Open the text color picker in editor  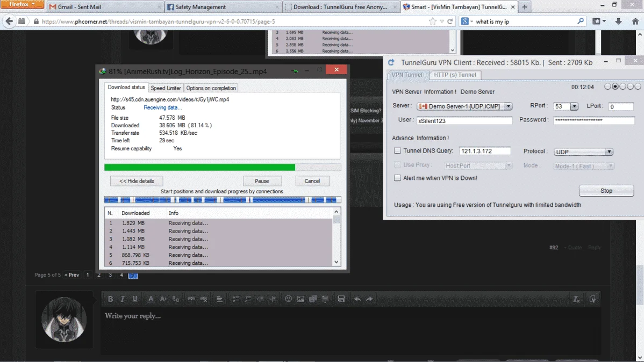[151, 299]
